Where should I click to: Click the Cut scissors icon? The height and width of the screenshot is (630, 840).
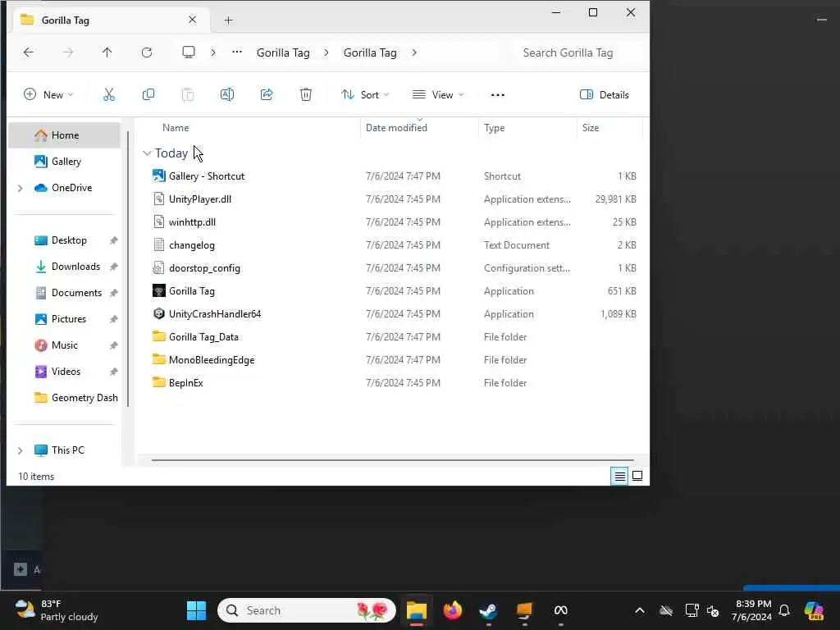(109, 95)
